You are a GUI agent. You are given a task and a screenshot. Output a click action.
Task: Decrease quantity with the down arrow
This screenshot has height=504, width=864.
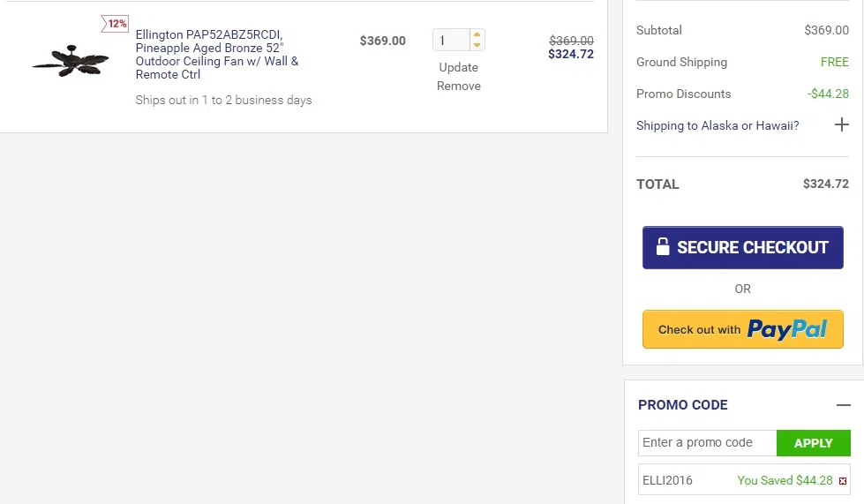click(477, 45)
